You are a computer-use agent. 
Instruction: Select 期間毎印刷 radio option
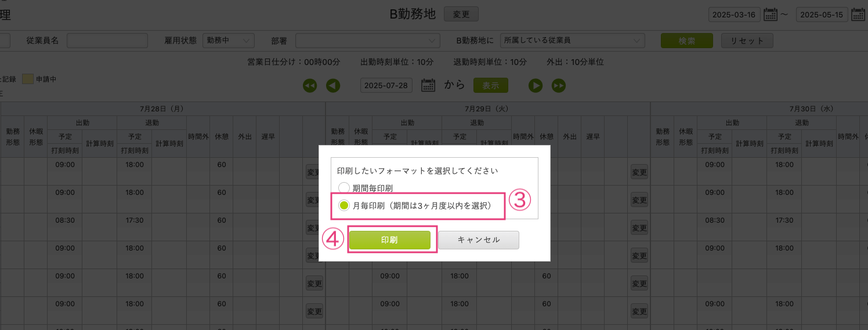click(x=344, y=188)
